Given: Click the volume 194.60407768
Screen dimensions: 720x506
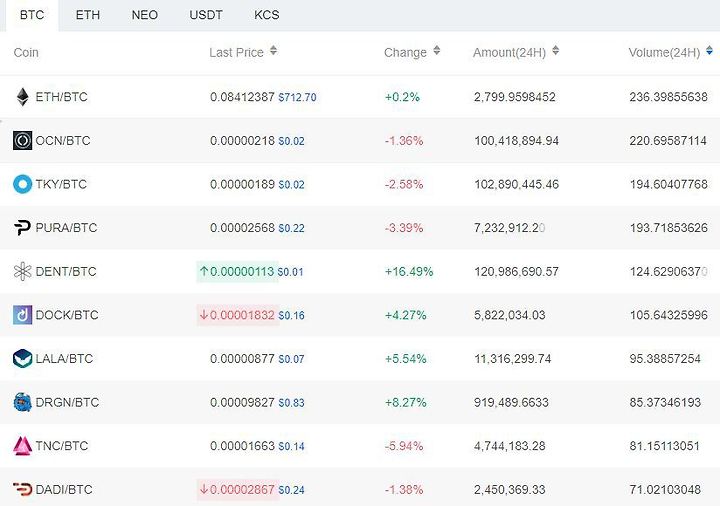Looking at the screenshot, I should tap(669, 184).
